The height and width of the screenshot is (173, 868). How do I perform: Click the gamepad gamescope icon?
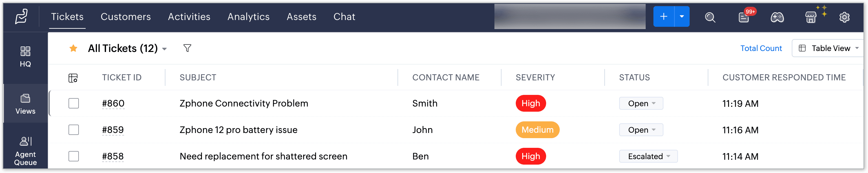pyautogui.click(x=777, y=17)
